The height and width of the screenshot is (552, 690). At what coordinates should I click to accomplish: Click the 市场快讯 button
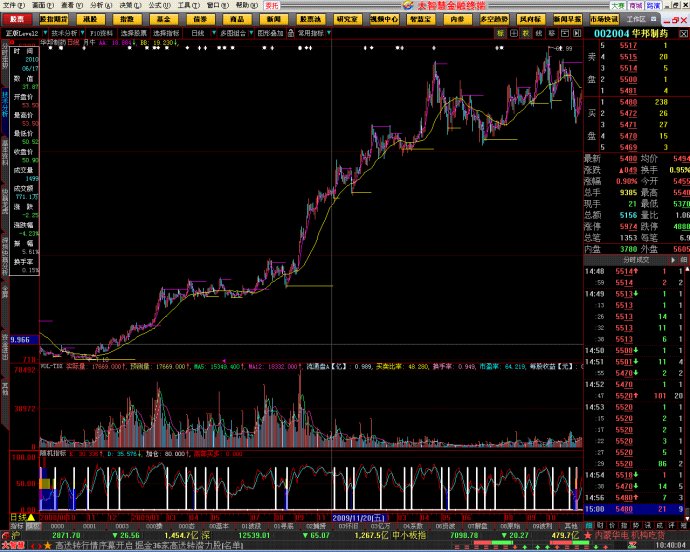point(604,19)
